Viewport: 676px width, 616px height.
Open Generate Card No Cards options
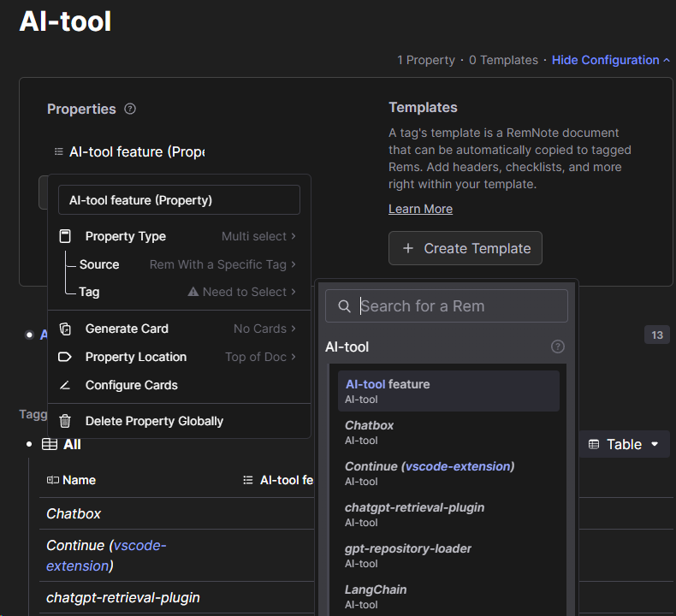pyautogui.click(x=179, y=329)
